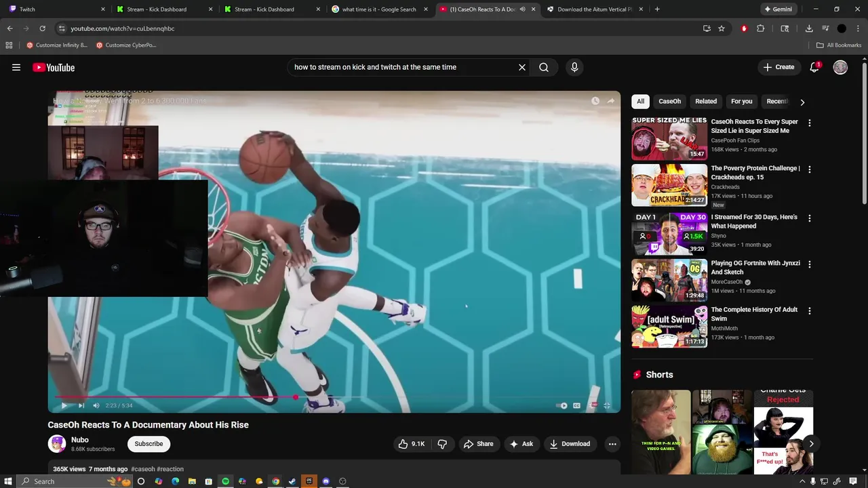Viewport: 868px width, 488px height.
Task: Select the All filter chip
Action: 640,101
